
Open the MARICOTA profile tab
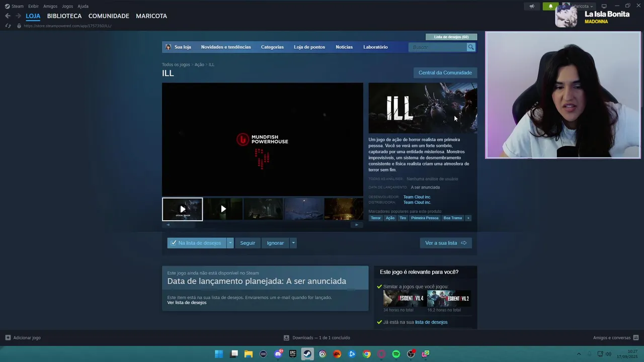coord(151,16)
